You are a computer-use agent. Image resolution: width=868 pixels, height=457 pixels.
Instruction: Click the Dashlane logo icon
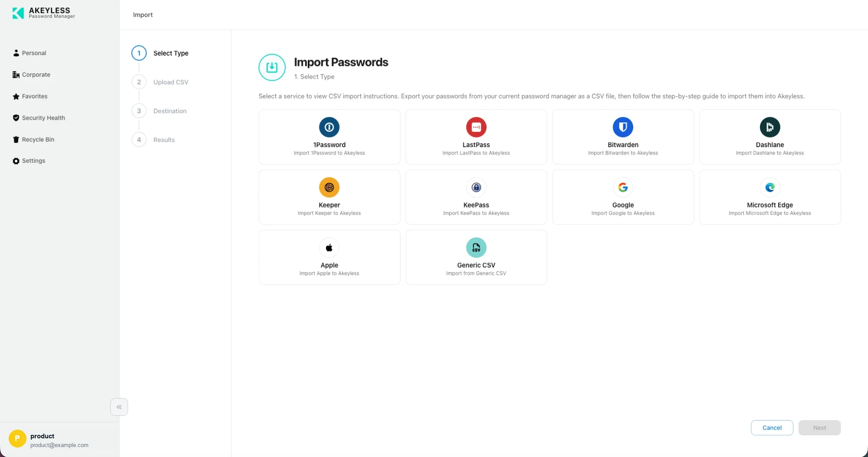(769, 127)
